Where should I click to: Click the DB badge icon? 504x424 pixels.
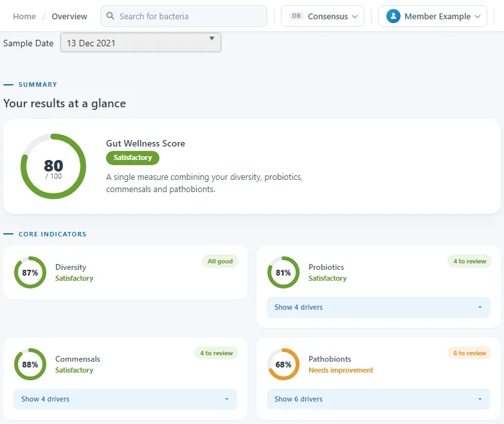296,15
